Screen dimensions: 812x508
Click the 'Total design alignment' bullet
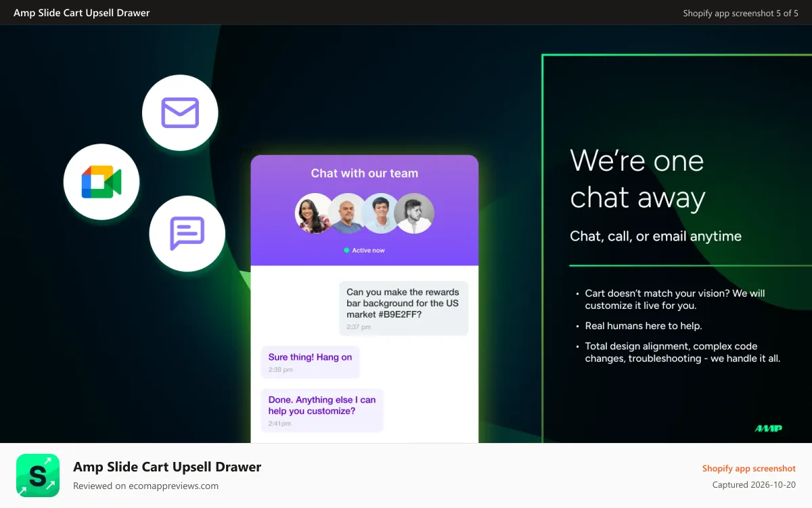click(x=683, y=352)
